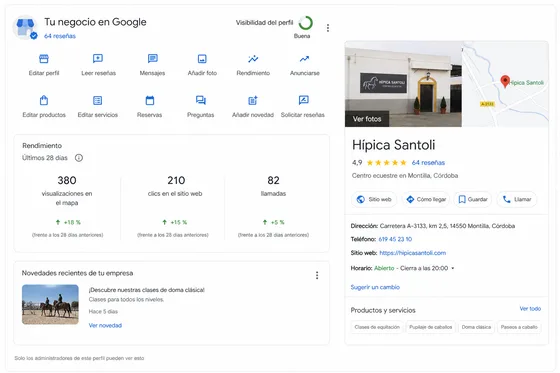Image resolution: width=560 pixels, height=373 pixels.
Task: Click the +18 % change value
Action: (68, 222)
